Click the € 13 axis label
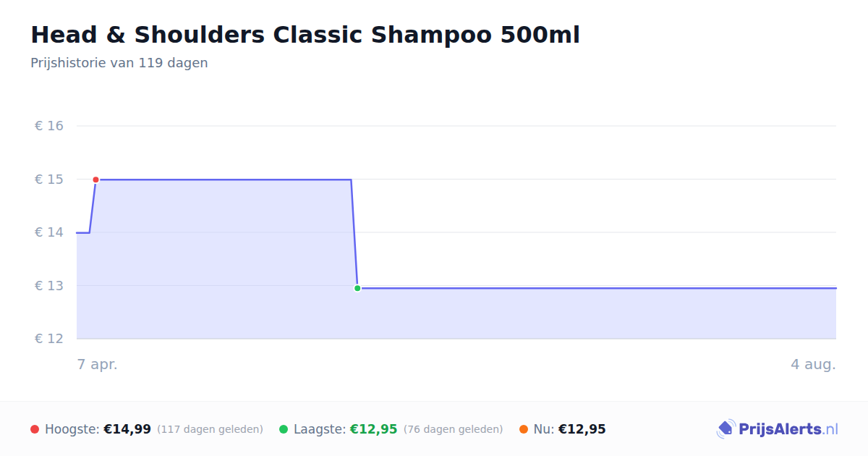 coord(49,286)
